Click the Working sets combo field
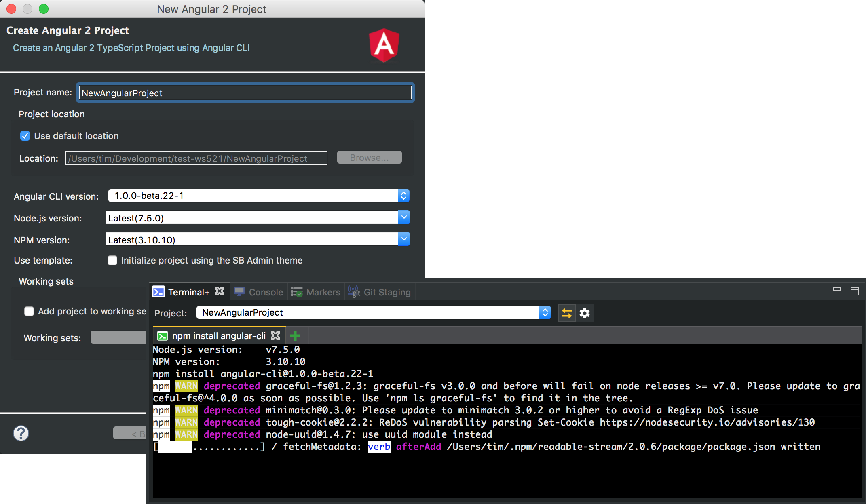This screenshot has height=504, width=866. pyautogui.click(x=118, y=337)
